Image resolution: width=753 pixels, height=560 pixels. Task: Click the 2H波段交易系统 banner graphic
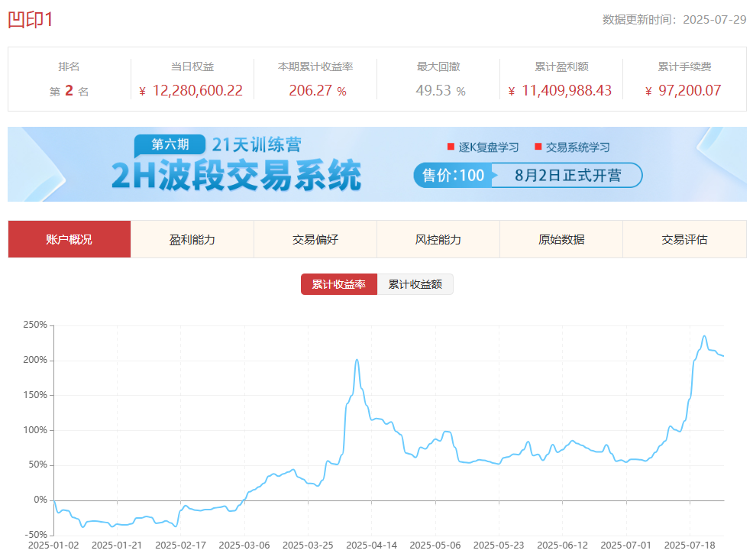tap(237, 174)
